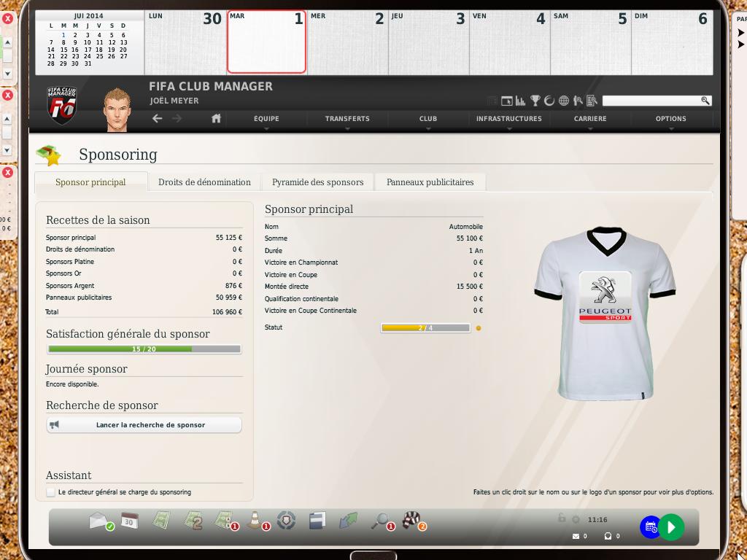Close the top left side panel (red X)

click(x=7, y=18)
